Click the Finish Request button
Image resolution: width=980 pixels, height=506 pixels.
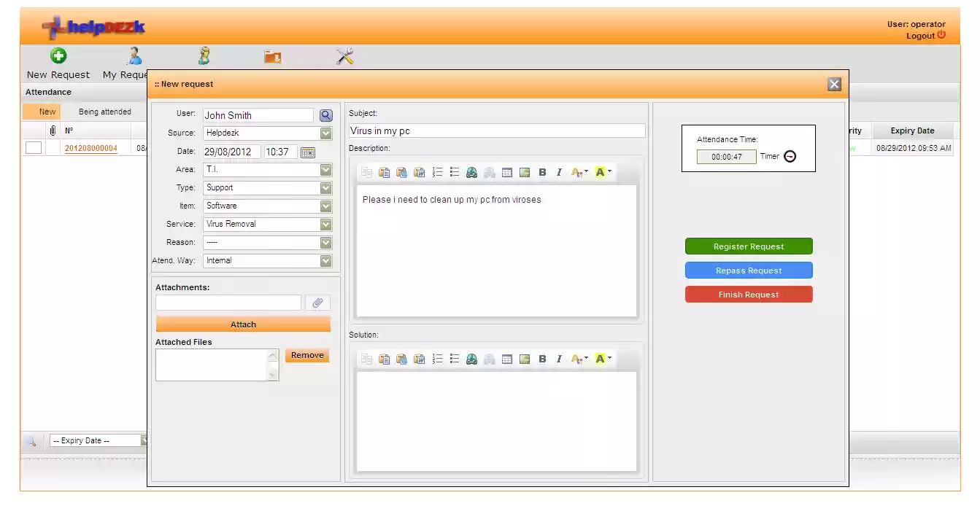pyautogui.click(x=748, y=294)
